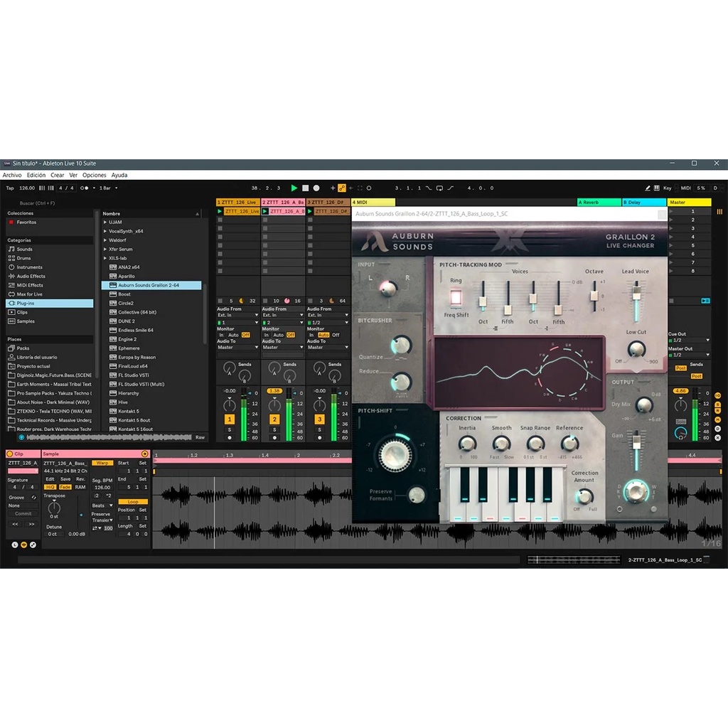Toggle the Fade switch
The image size is (728, 728).
tap(65, 487)
